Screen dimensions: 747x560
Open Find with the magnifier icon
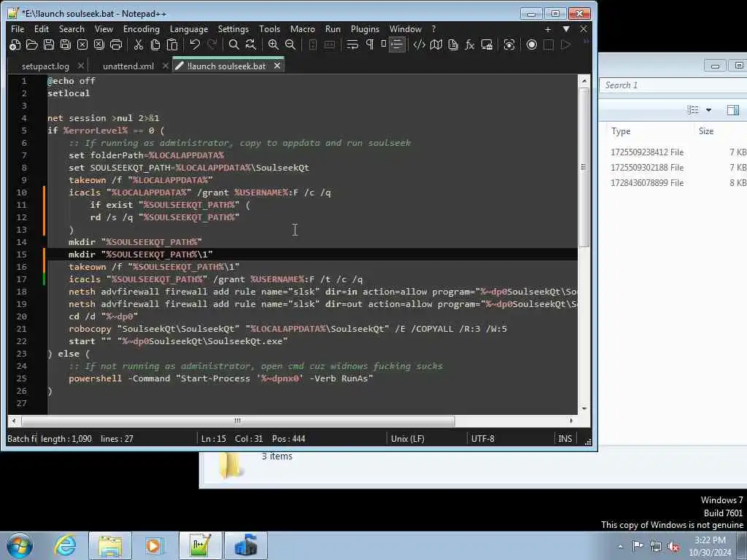(x=234, y=44)
